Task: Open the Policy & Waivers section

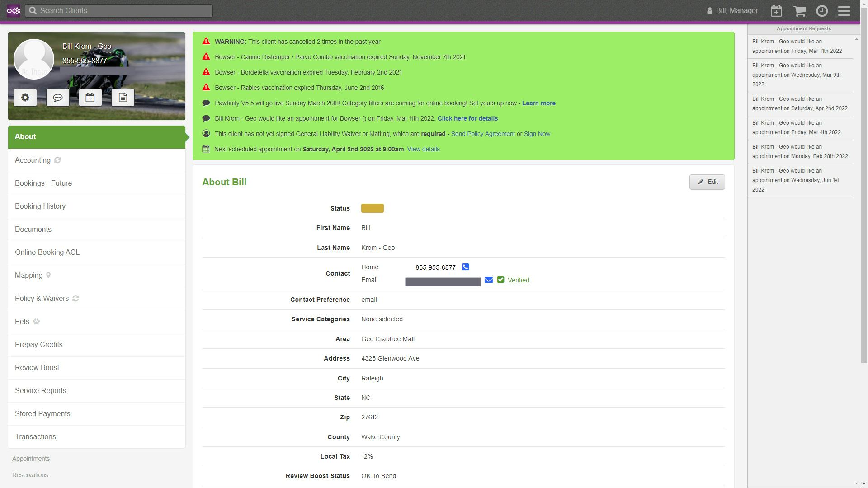Action: (42, 299)
